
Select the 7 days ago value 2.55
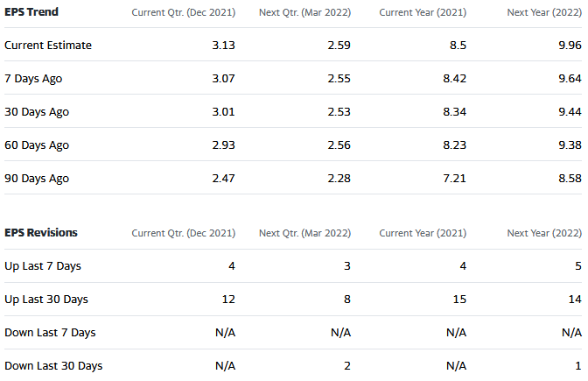coord(339,79)
